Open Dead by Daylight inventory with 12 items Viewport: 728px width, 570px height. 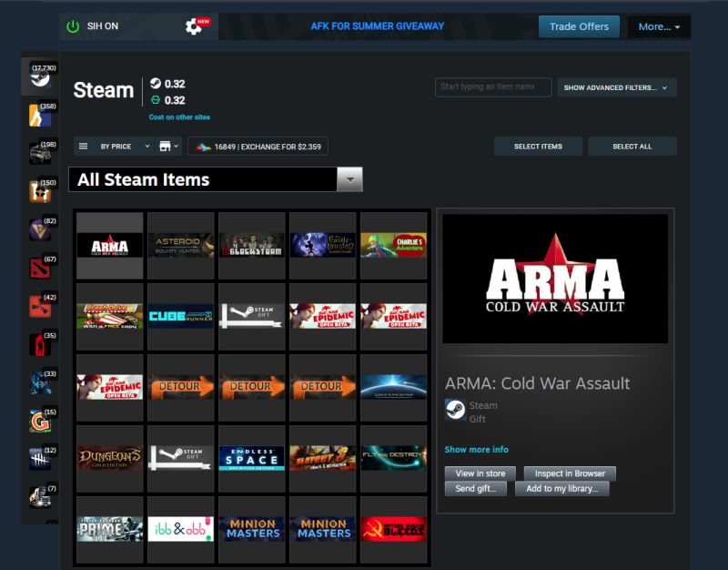pyautogui.click(x=40, y=459)
